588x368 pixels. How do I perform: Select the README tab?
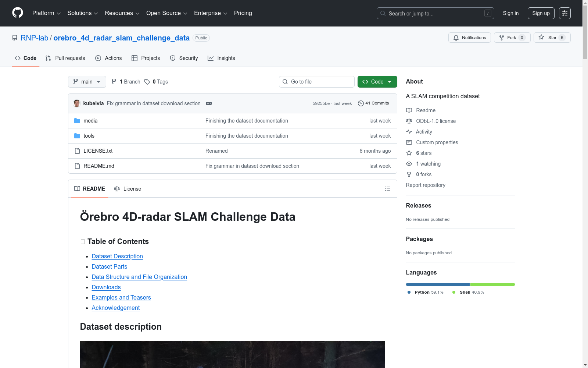pos(90,189)
